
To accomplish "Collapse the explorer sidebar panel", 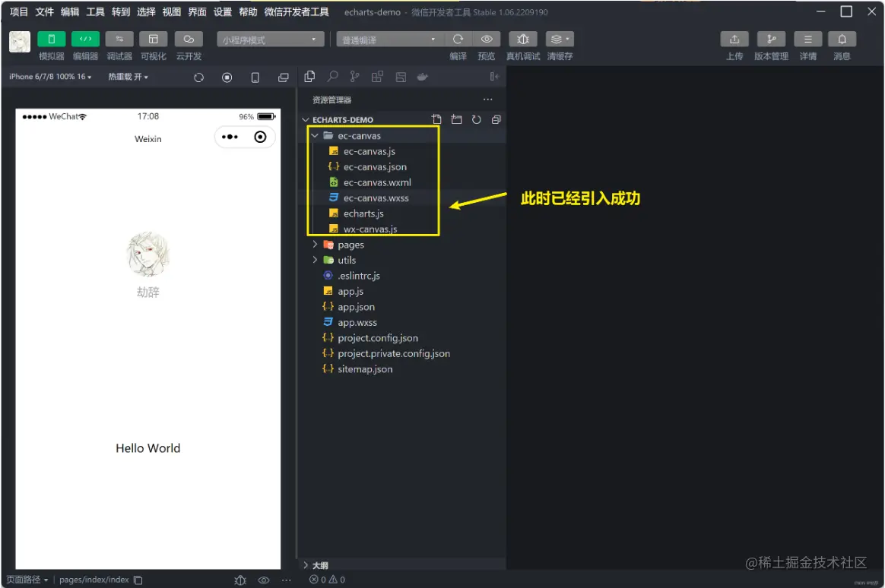I will point(494,77).
